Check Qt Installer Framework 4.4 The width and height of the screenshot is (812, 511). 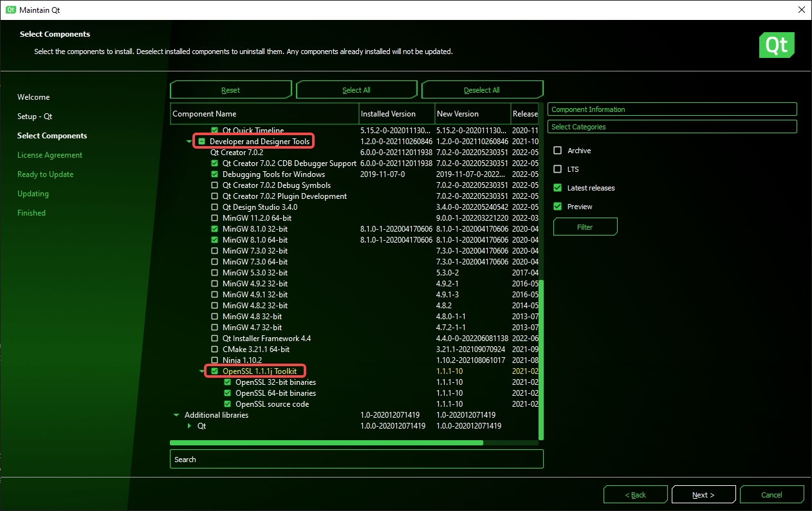pyautogui.click(x=215, y=339)
